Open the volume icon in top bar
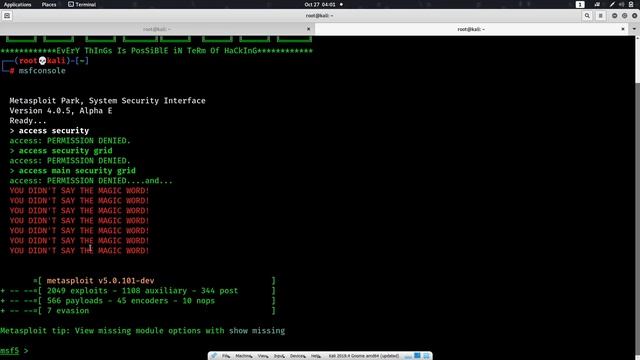The width and height of the screenshot is (640, 360). (621, 4)
